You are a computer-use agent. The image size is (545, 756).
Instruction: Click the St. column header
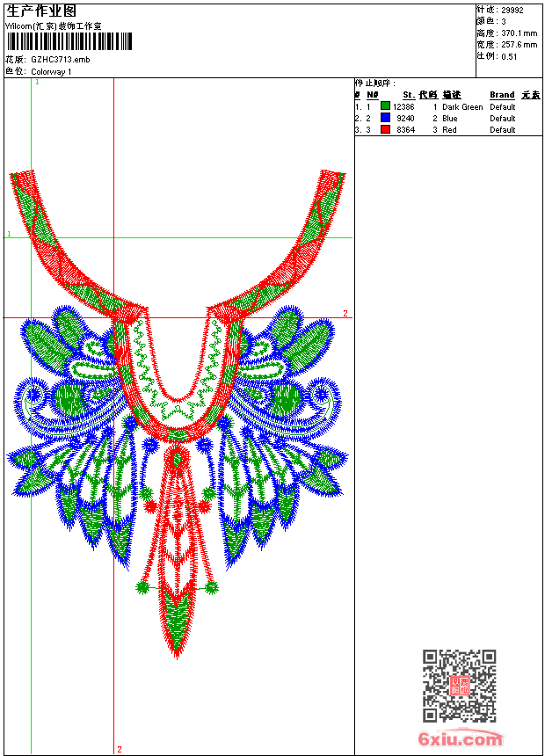(408, 95)
